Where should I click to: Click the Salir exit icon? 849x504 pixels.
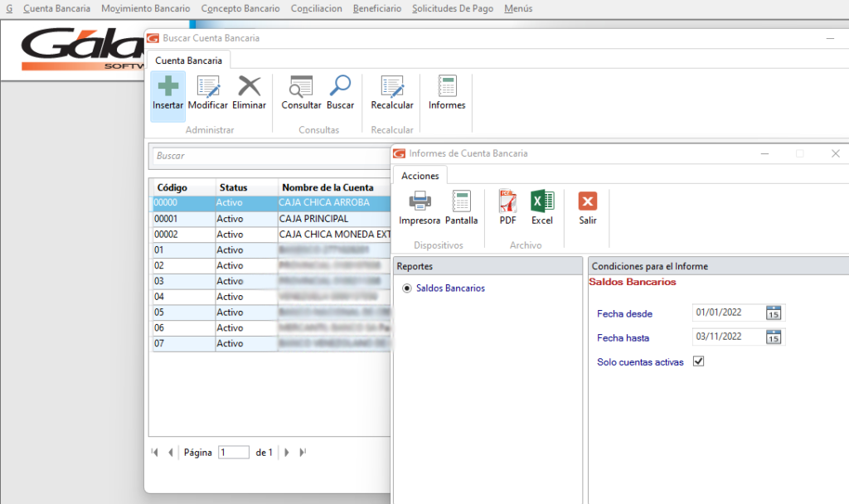pos(587,201)
